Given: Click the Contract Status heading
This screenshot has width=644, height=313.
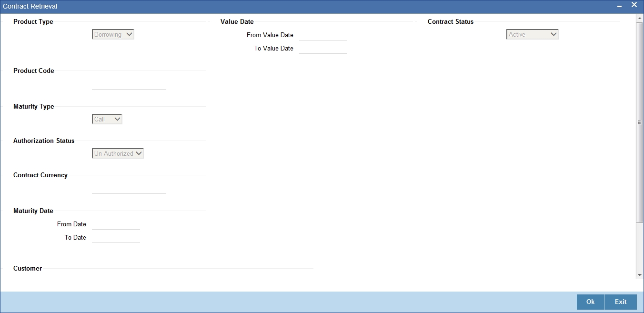Looking at the screenshot, I should (451, 21).
